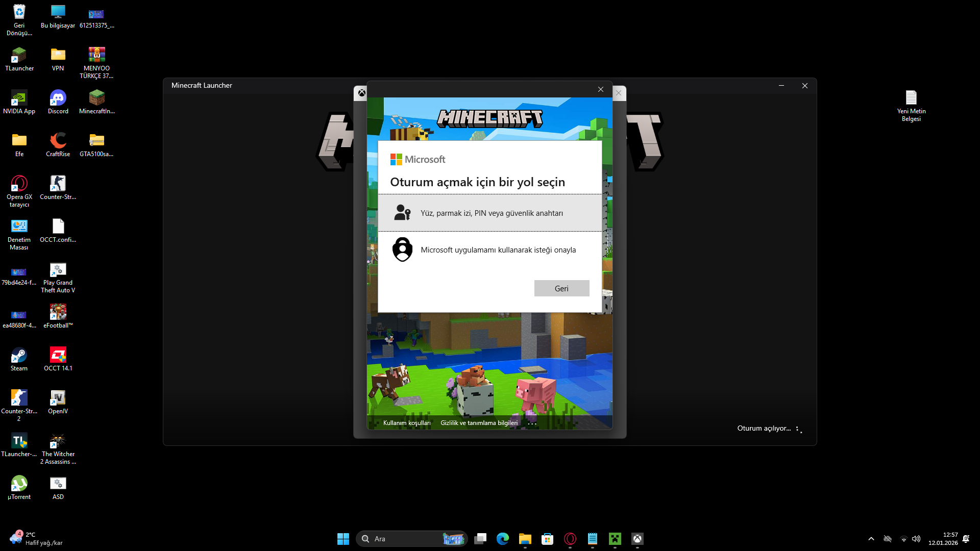Close the Microsoft sign-in dialog
The width and height of the screenshot is (980, 551).
601,89
